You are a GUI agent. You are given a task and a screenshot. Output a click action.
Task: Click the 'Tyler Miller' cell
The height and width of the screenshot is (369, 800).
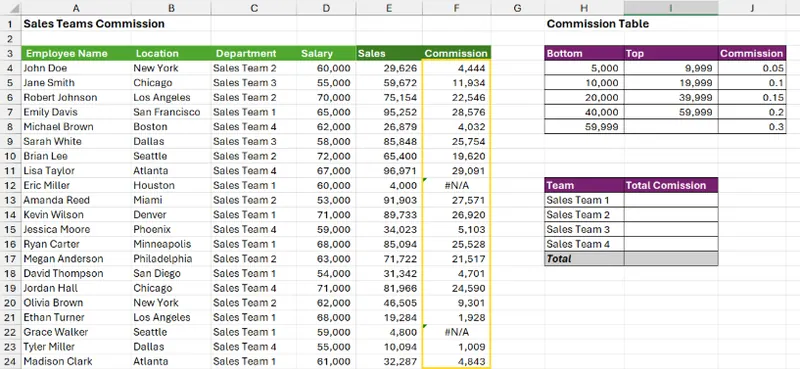(76, 347)
